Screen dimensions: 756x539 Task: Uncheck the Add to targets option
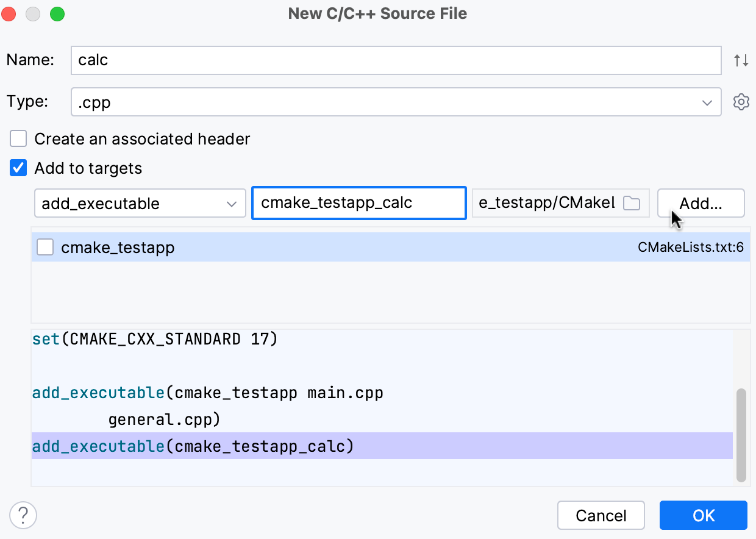coord(18,168)
